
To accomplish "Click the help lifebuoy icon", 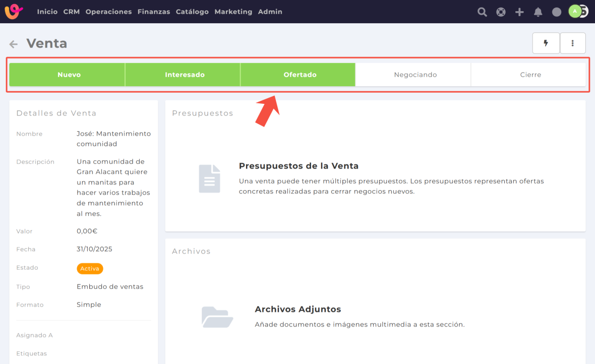I will tap(501, 12).
